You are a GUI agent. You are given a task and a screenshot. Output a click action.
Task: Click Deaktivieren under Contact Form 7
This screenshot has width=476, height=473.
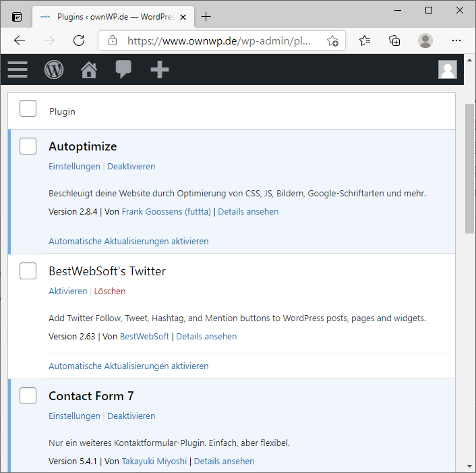[x=131, y=416]
